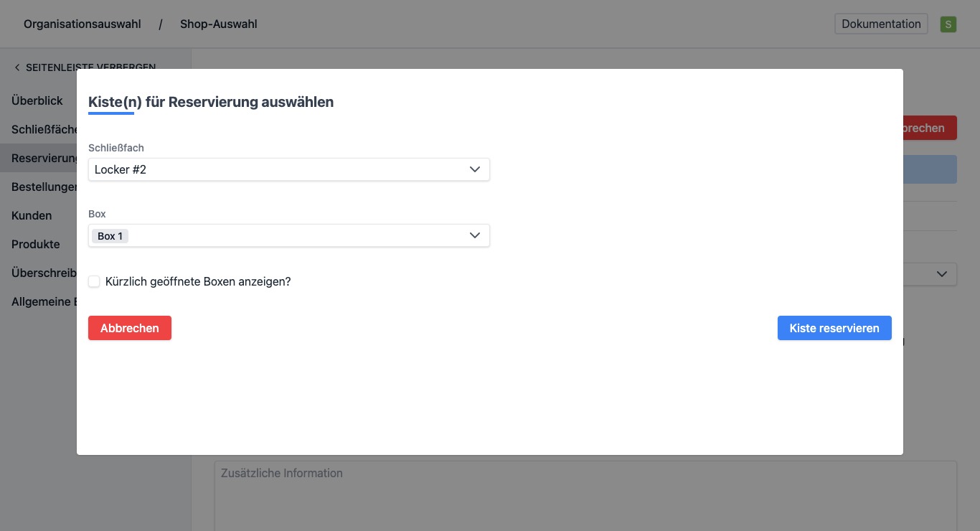Open Produkte in the sidebar
The width and height of the screenshot is (980, 531).
pyautogui.click(x=36, y=245)
